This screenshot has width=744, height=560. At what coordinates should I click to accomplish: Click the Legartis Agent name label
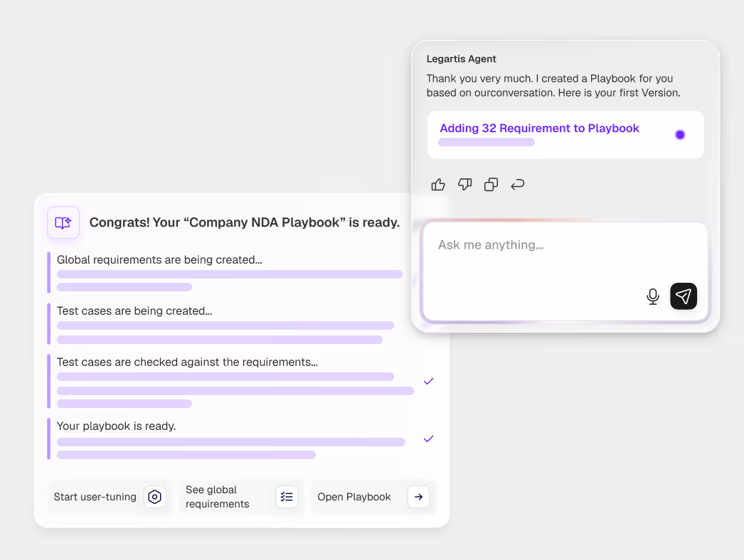[461, 59]
